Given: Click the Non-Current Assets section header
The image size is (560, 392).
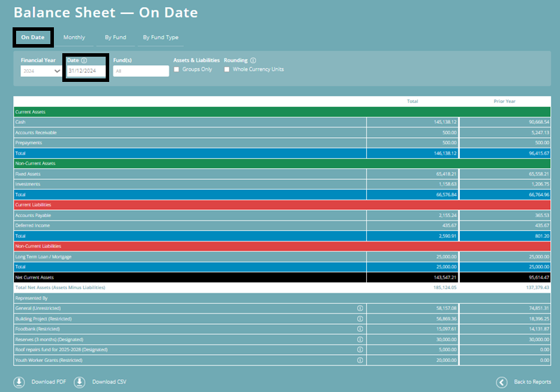Looking at the screenshot, I should [282, 164].
